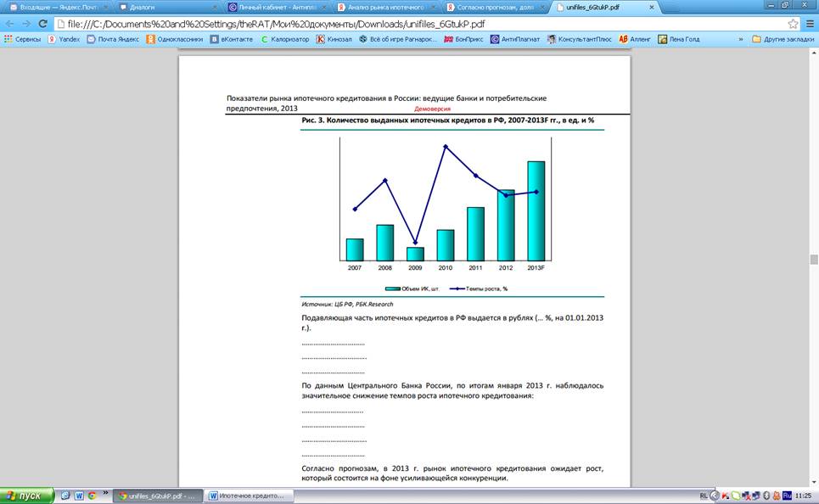Open the Другие закладки folder

(783, 39)
